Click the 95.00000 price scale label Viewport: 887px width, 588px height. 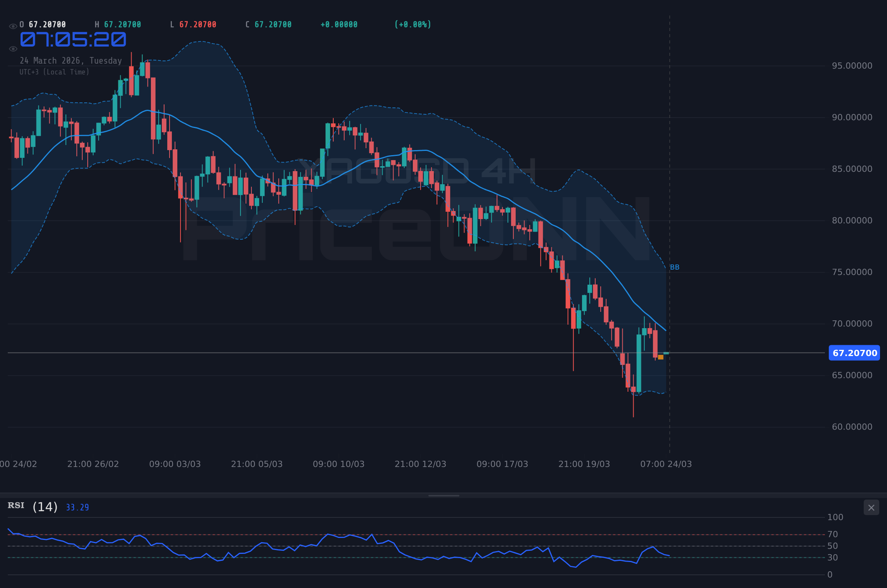852,66
